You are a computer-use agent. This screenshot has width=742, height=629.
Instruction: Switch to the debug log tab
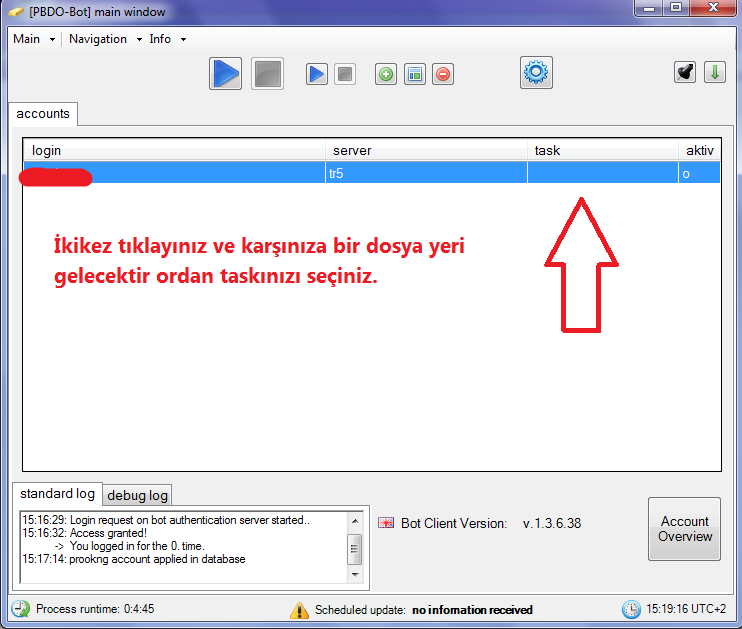click(137, 496)
